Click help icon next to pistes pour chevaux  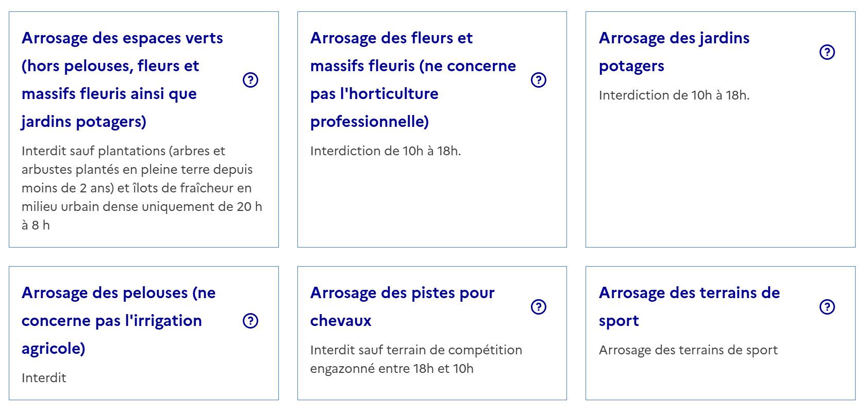click(539, 307)
